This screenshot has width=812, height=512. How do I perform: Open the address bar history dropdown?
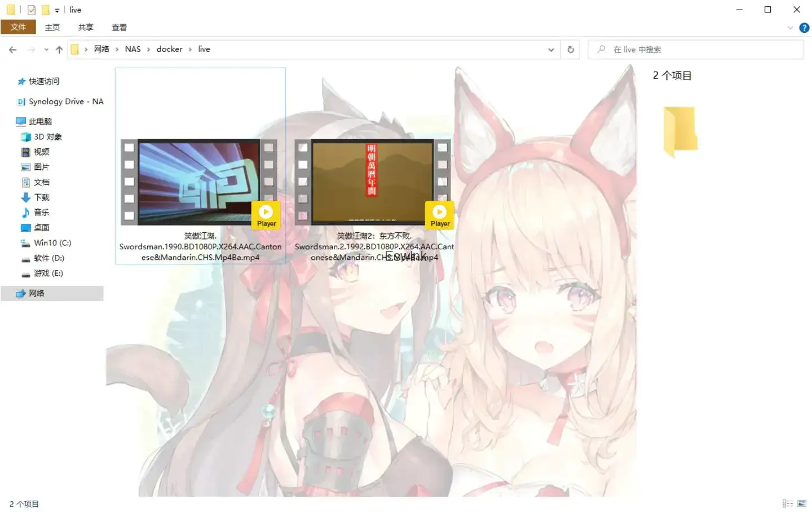click(551, 50)
